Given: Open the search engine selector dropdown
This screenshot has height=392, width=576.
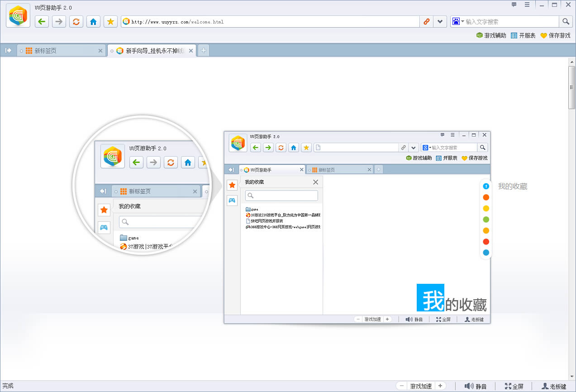Looking at the screenshot, I should (458, 22).
